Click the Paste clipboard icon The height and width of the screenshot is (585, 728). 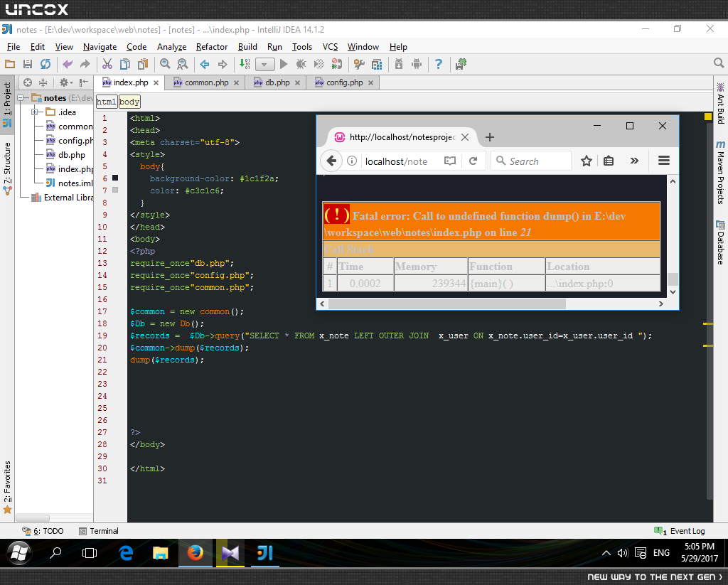(142, 64)
